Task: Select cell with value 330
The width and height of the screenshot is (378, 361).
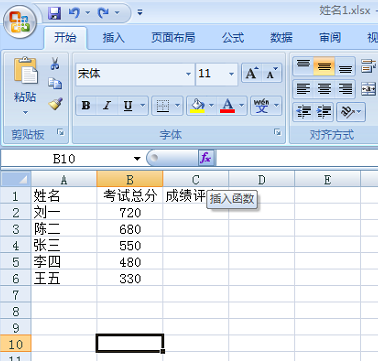Action: tap(130, 278)
